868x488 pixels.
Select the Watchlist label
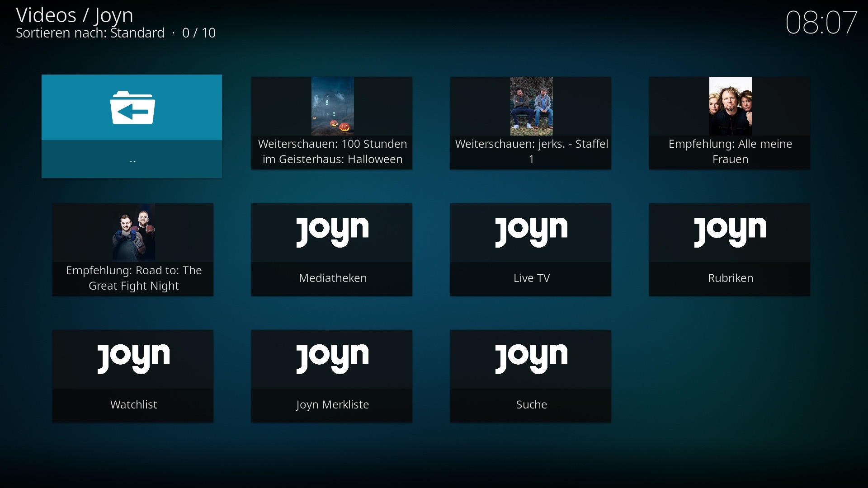click(134, 404)
